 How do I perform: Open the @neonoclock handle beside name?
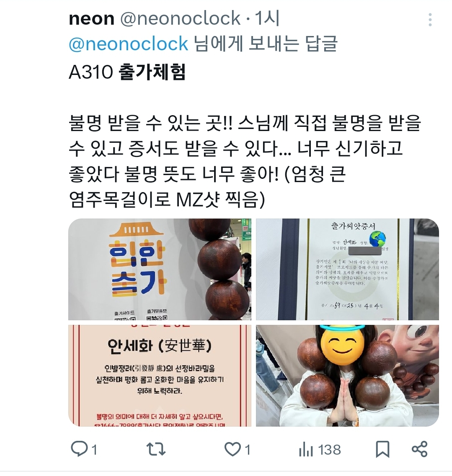tap(181, 18)
